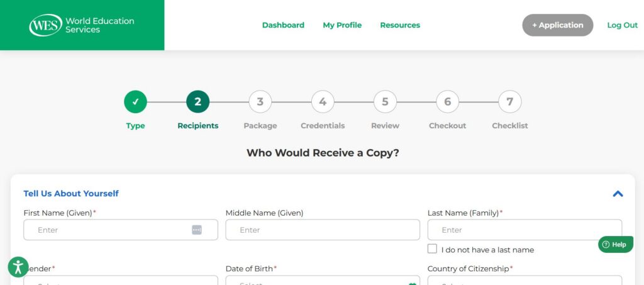Viewport: 644px width, 285px height.
Task: Open the Resources navigation item
Action: click(x=400, y=25)
